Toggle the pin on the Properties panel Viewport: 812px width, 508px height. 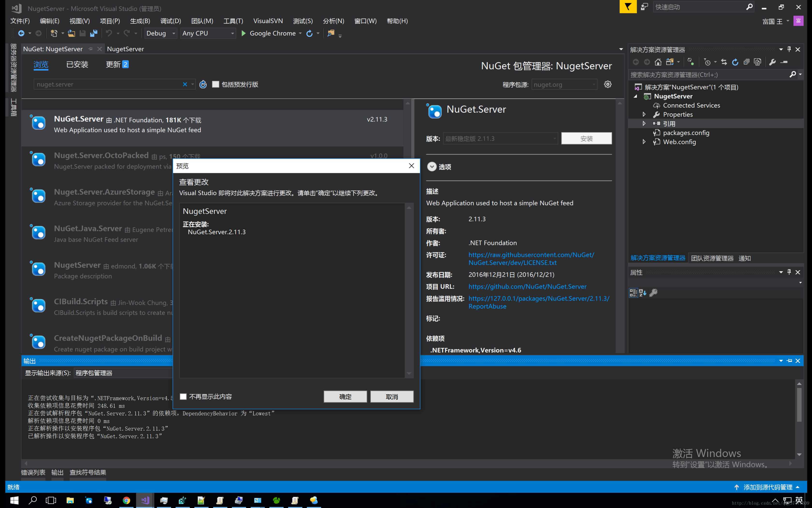[789, 272]
